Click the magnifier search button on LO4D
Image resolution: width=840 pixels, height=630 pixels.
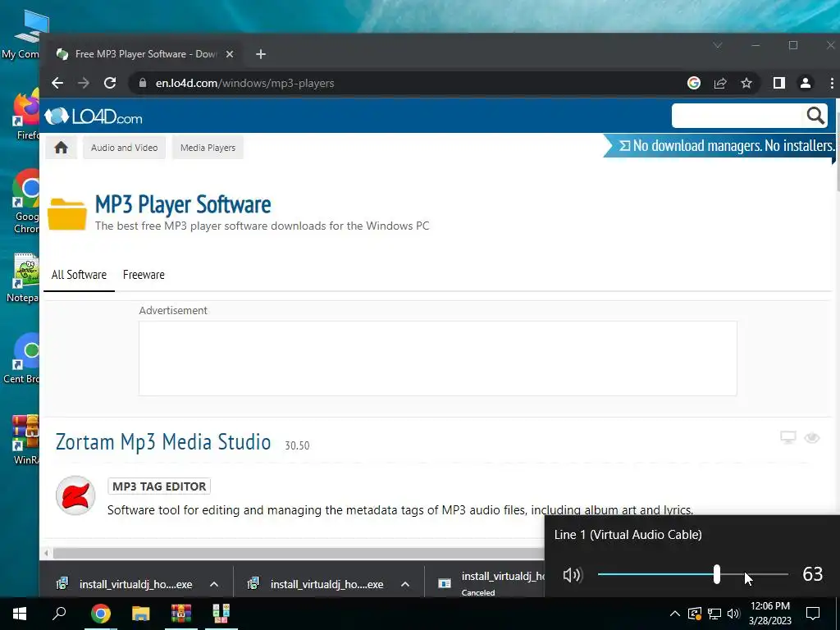(815, 116)
